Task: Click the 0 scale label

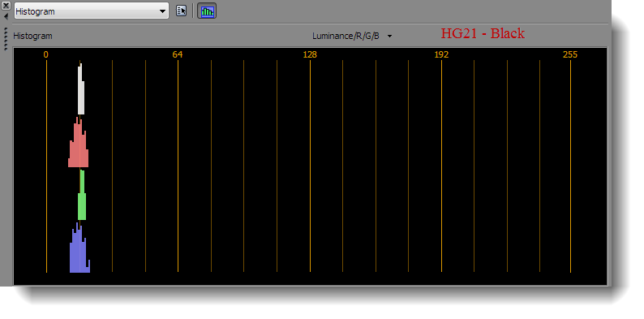Action: click(x=46, y=54)
